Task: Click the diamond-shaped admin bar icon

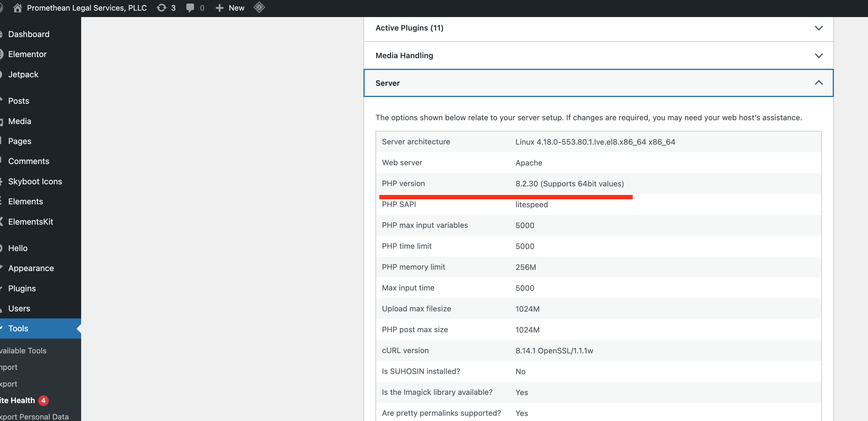Action: [259, 7]
